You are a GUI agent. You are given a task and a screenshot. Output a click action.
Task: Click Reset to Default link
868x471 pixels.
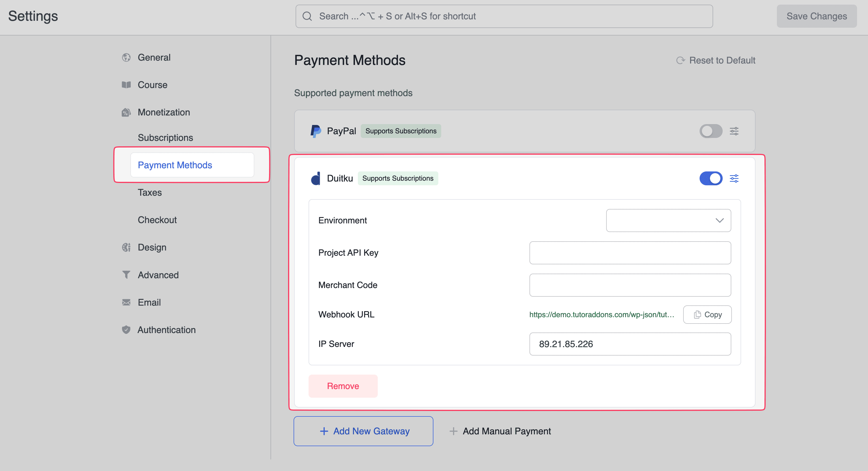(716, 60)
